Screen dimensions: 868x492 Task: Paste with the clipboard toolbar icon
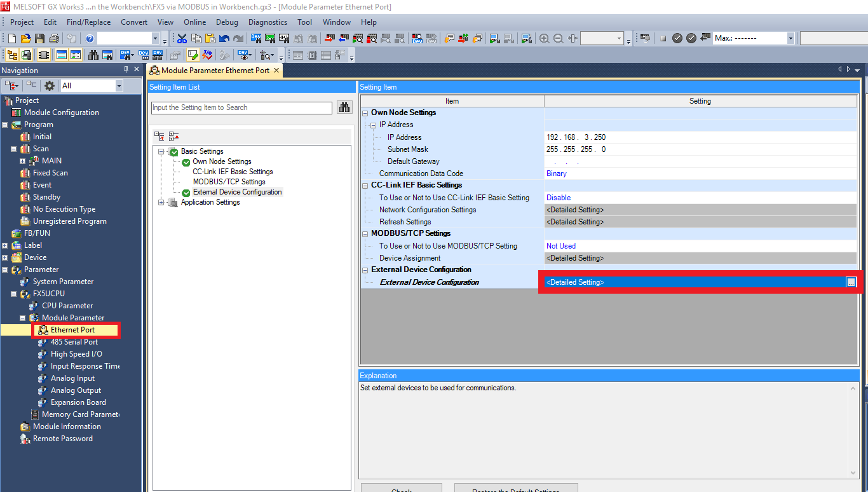tap(210, 38)
